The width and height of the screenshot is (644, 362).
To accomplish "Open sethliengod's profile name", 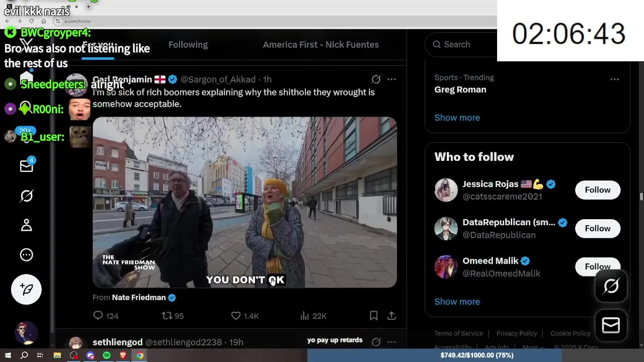I will pyautogui.click(x=117, y=342).
